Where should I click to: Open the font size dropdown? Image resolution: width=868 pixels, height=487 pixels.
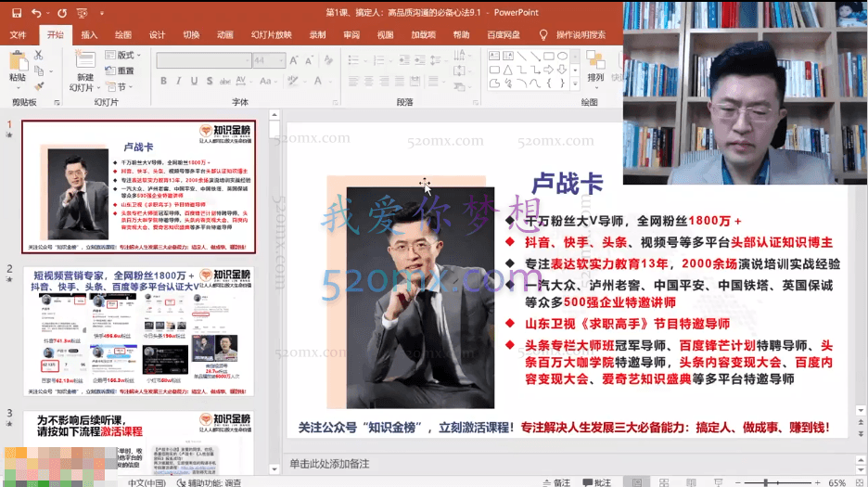tap(281, 60)
